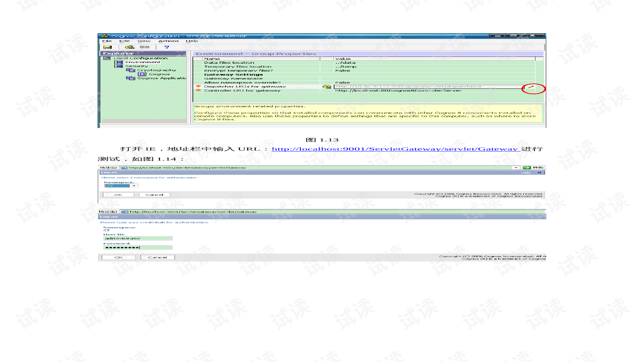Click the green Go arrow in the address bar
This screenshot has width=644, height=362.
point(527,168)
